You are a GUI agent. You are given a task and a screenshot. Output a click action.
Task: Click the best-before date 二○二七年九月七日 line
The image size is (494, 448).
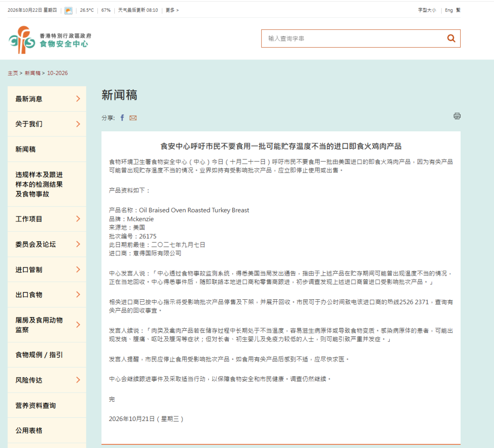click(x=157, y=245)
